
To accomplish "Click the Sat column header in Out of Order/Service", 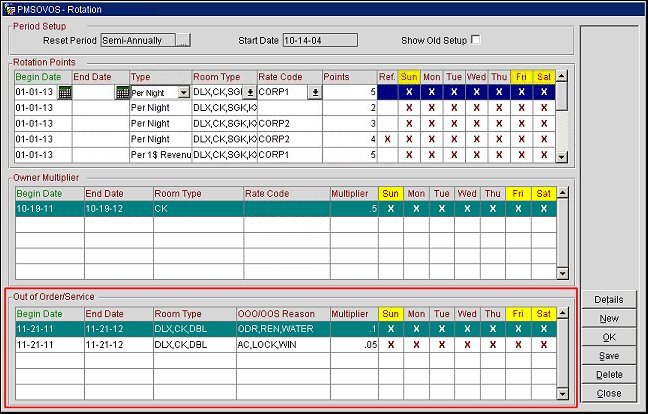I will 543,313.
